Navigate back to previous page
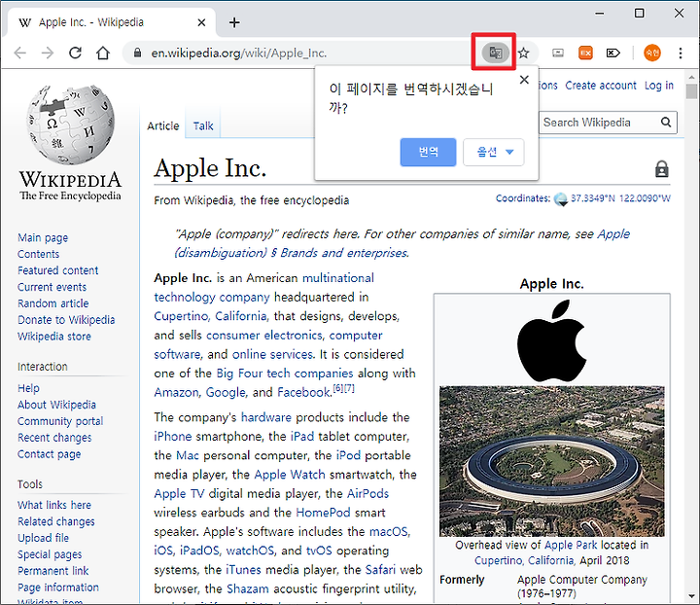The width and height of the screenshot is (700, 605). coord(20,53)
